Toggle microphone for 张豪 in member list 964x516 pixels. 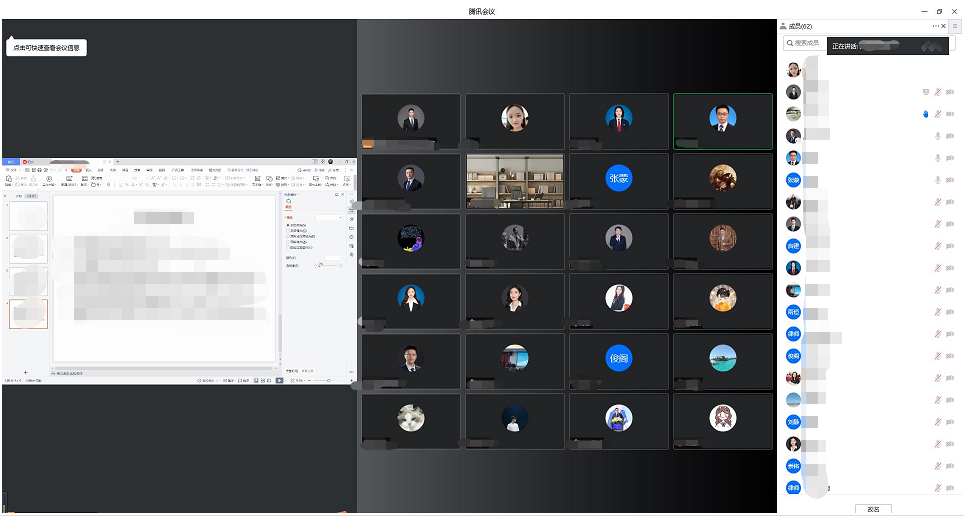pyautogui.click(x=938, y=179)
